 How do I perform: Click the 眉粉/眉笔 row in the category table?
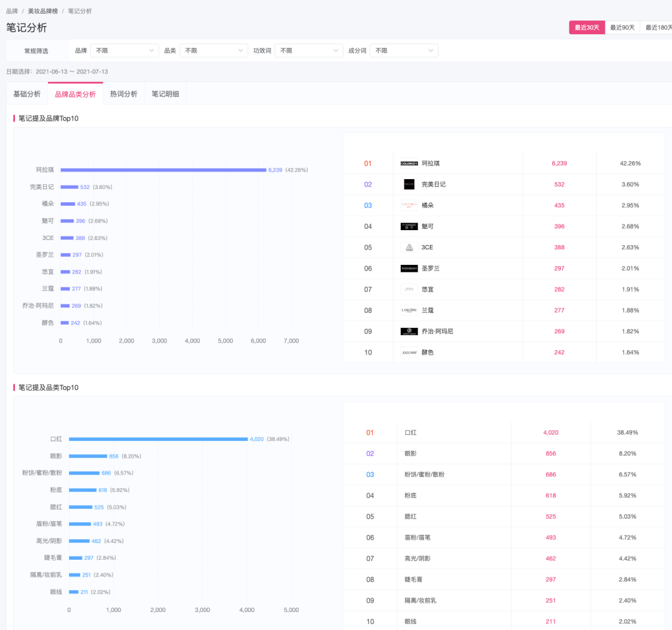pyautogui.click(x=504, y=537)
